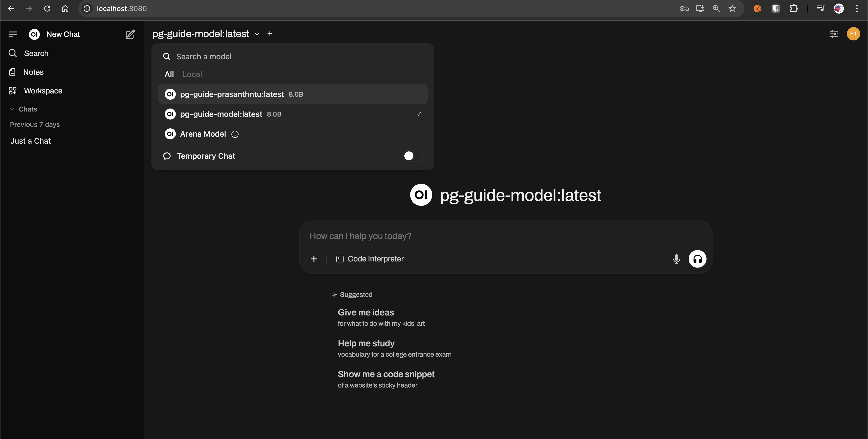Open the Workspace page
Image resolution: width=868 pixels, height=439 pixels.
43,91
